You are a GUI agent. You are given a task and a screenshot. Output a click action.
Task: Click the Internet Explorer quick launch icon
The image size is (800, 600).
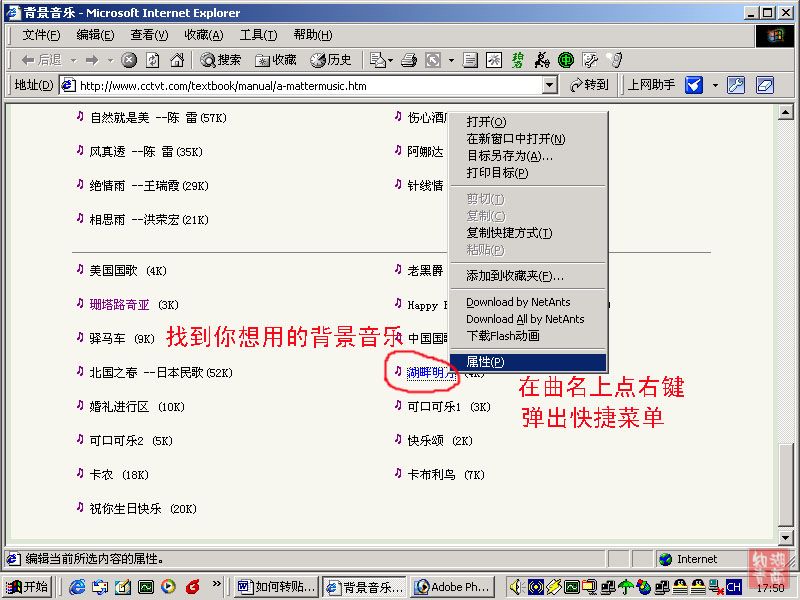[x=76, y=587]
